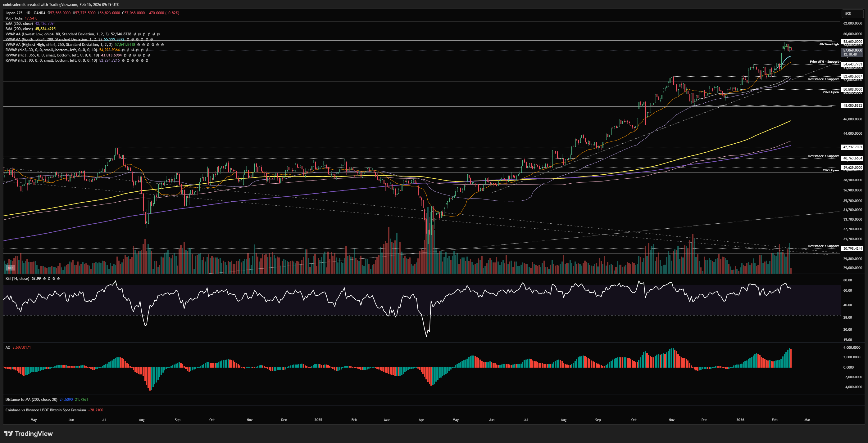
Task: Click the 54,643.7783 price axis tag
Action: [852, 64]
